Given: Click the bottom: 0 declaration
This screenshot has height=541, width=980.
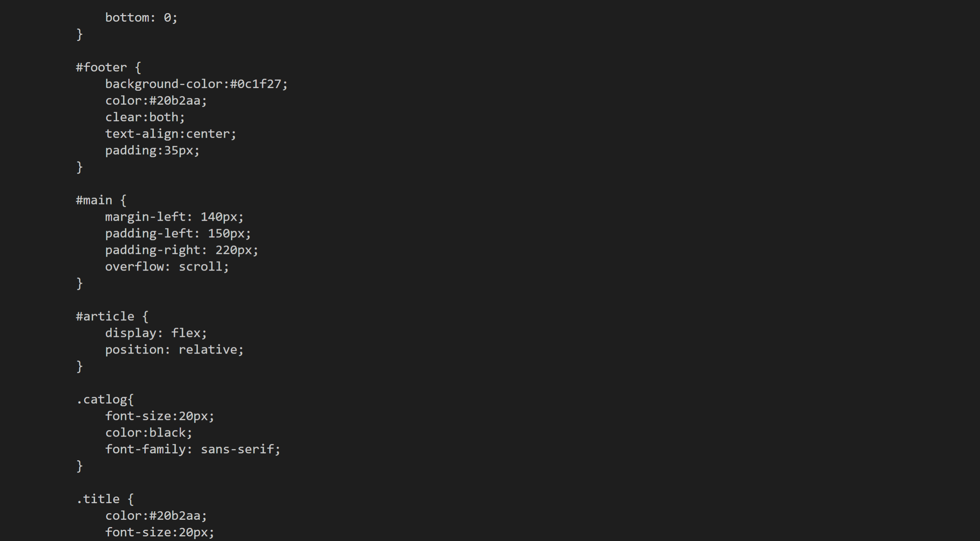Looking at the screenshot, I should (141, 18).
